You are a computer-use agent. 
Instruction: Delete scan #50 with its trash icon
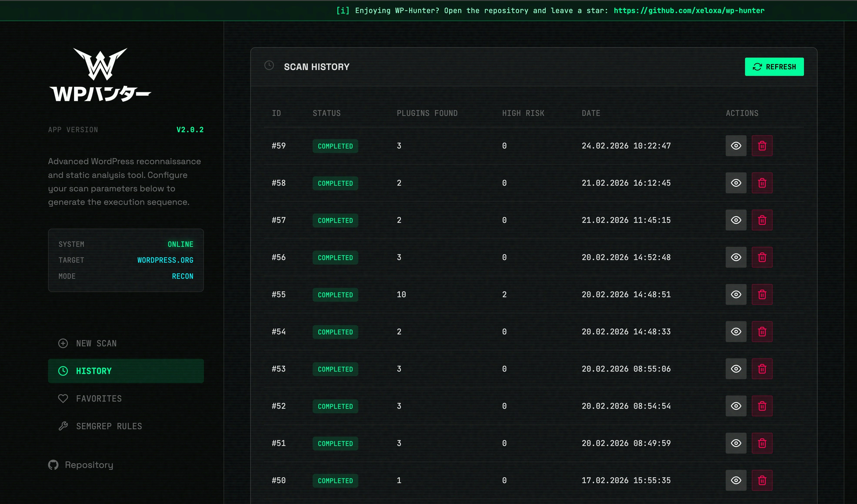click(762, 480)
